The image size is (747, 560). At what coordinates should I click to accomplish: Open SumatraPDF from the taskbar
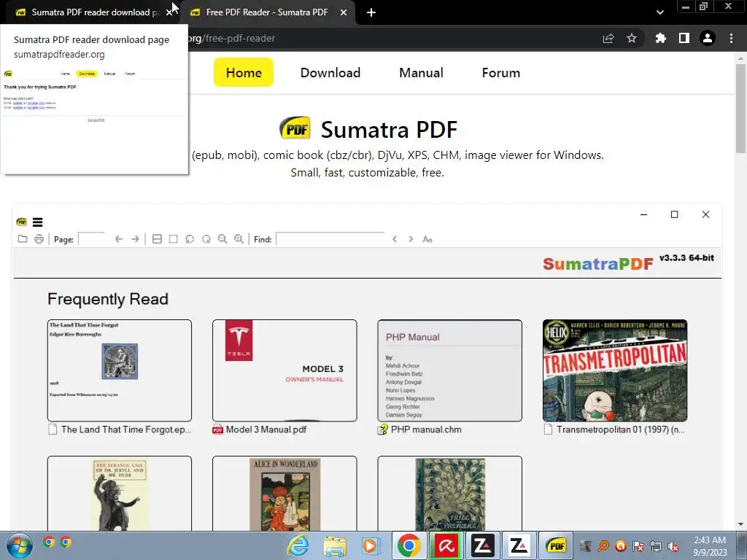pos(557,545)
